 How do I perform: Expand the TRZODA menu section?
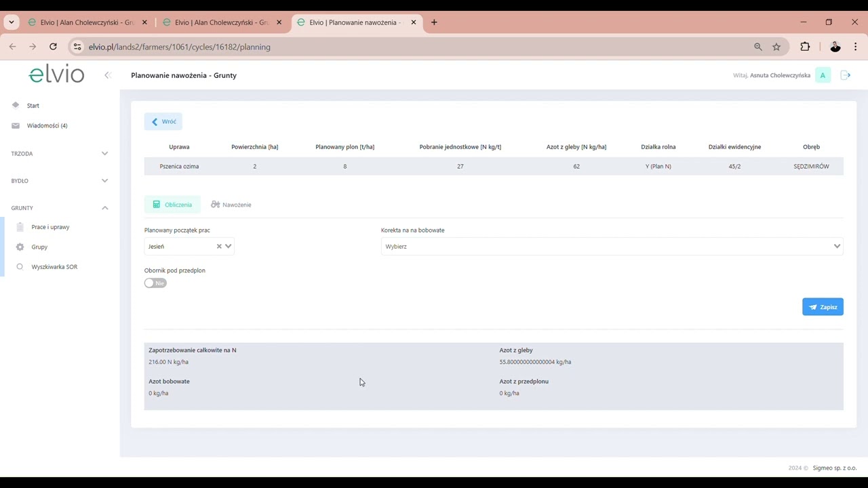pyautogui.click(x=60, y=154)
